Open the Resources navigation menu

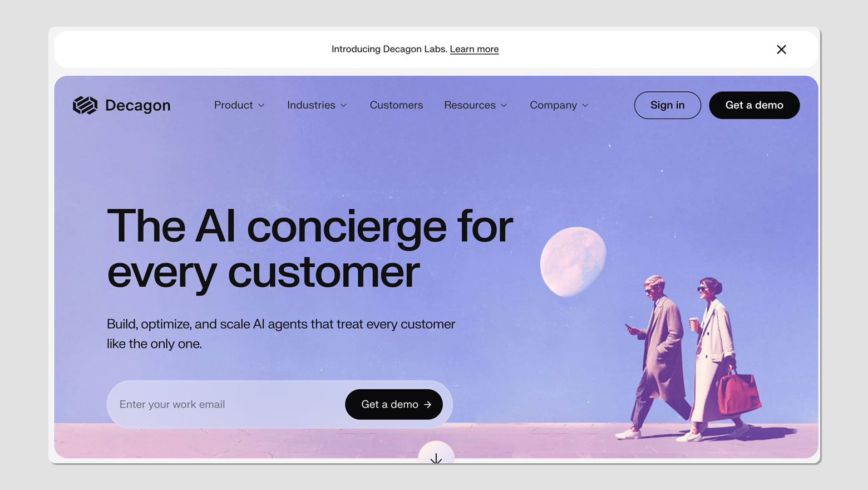pyautogui.click(x=476, y=105)
